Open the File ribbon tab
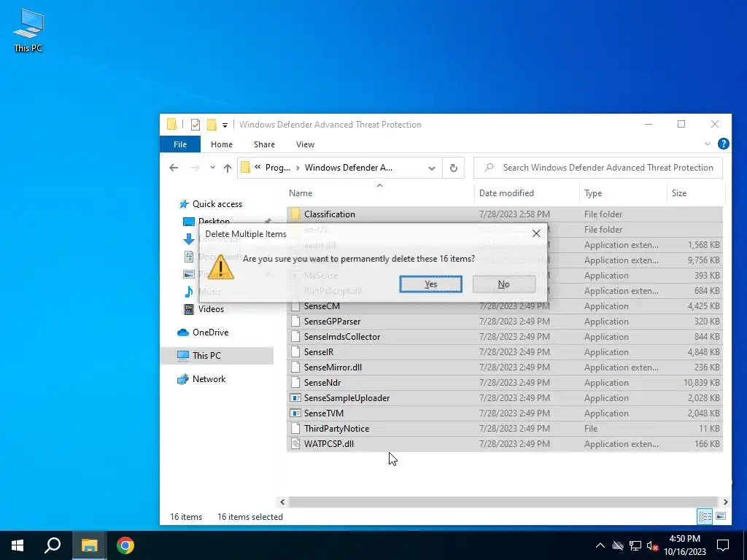 pyautogui.click(x=180, y=144)
